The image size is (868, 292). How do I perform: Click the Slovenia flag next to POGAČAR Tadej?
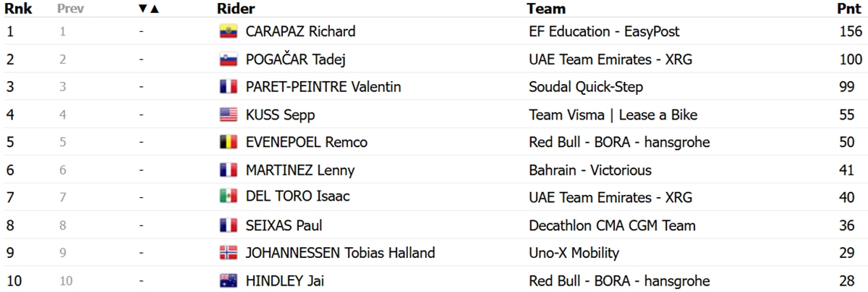pos(229,59)
